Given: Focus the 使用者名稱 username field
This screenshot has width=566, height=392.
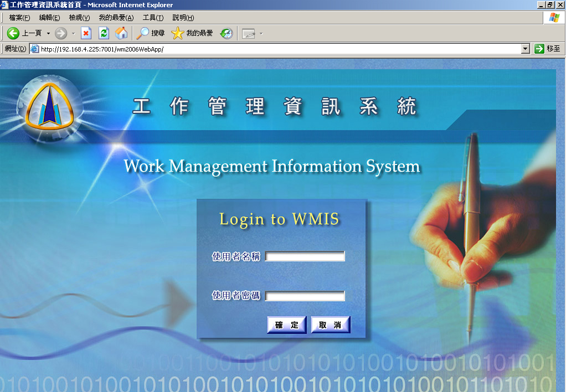Looking at the screenshot, I should point(305,256).
